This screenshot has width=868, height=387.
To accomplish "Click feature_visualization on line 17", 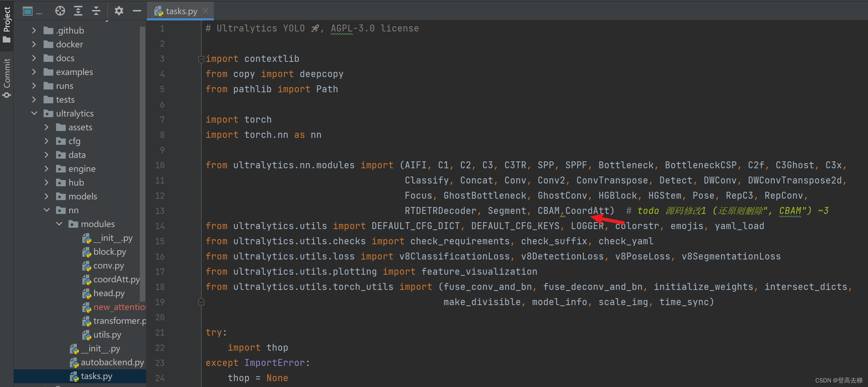I will click(479, 272).
